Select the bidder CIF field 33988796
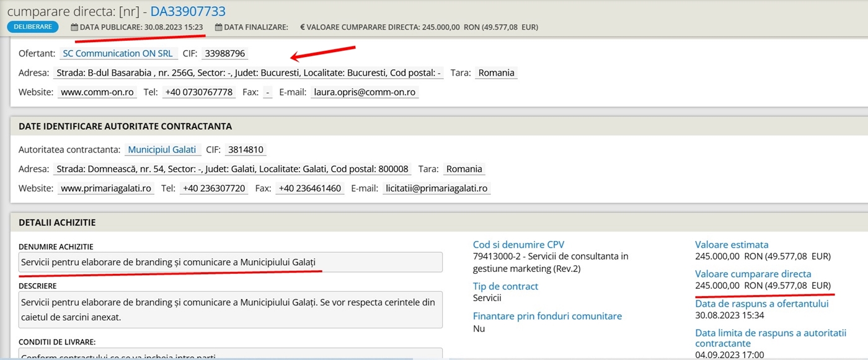This screenshot has width=868, height=360. pyautogui.click(x=226, y=54)
